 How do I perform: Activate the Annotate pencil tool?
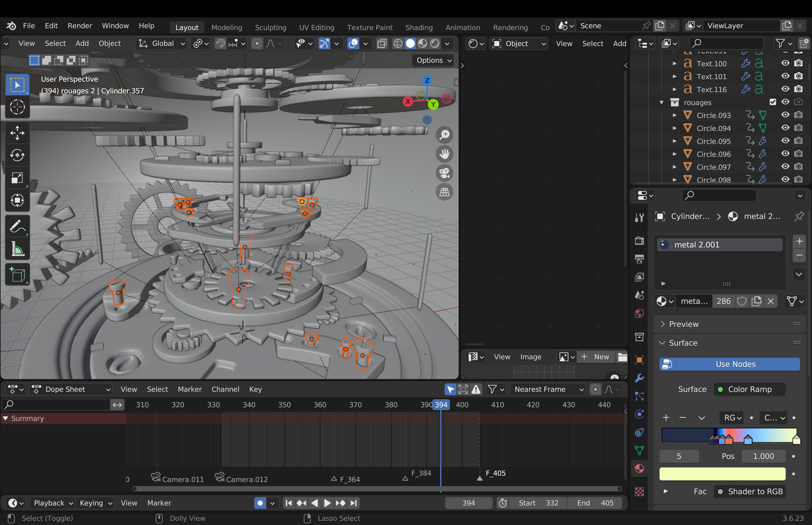[x=17, y=226]
